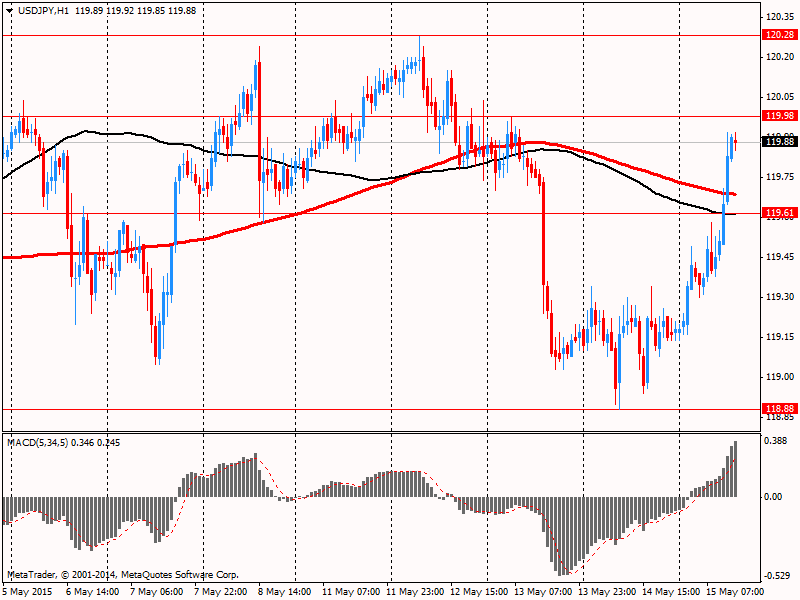Viewport: 800px width, 600px height.
Task: Select the MACD scale value 0.388
Action: [x=777, y=441]
